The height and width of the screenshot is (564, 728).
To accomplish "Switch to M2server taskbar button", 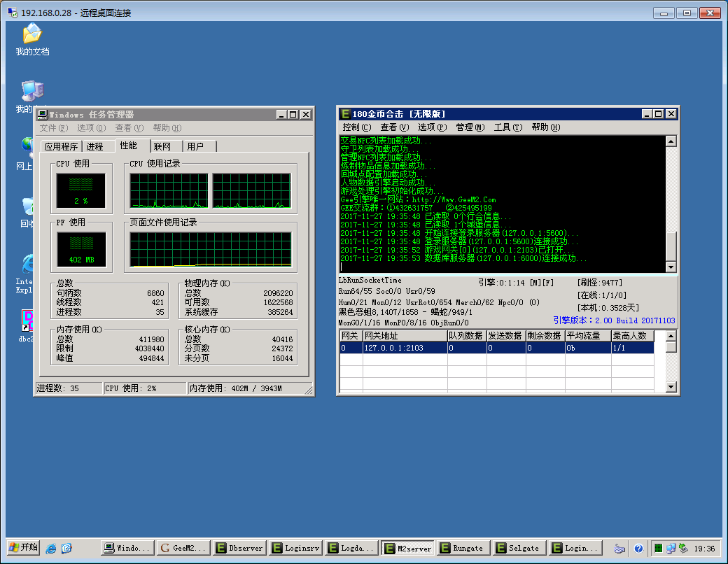I will (407, 548).
